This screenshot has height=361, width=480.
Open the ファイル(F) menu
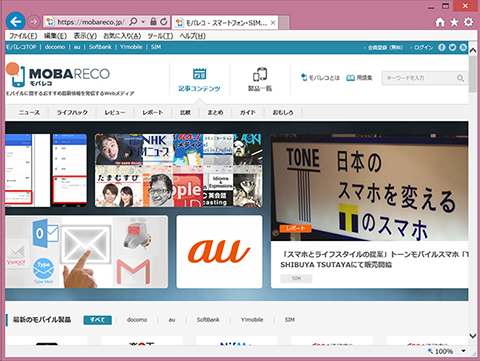click(x=23, y=36)
